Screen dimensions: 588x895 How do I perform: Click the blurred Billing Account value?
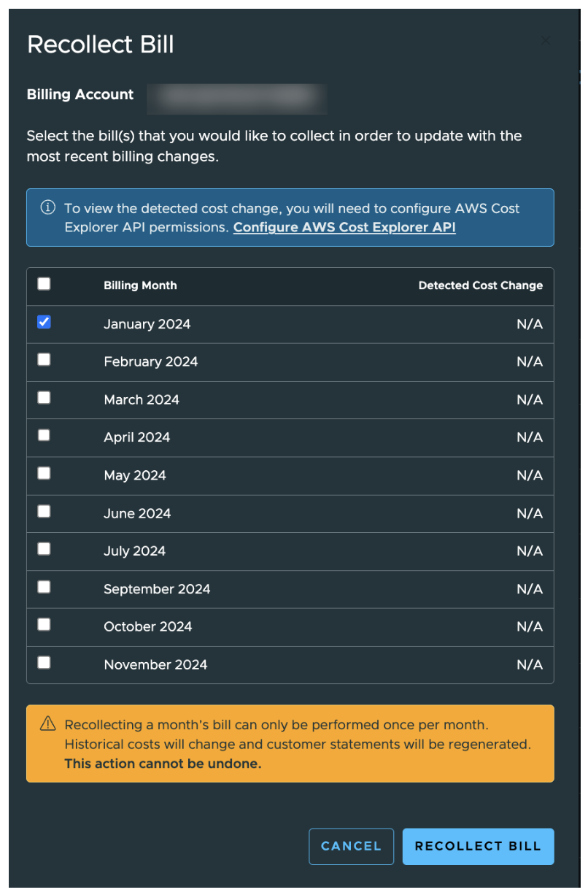(x=237, y=99)
